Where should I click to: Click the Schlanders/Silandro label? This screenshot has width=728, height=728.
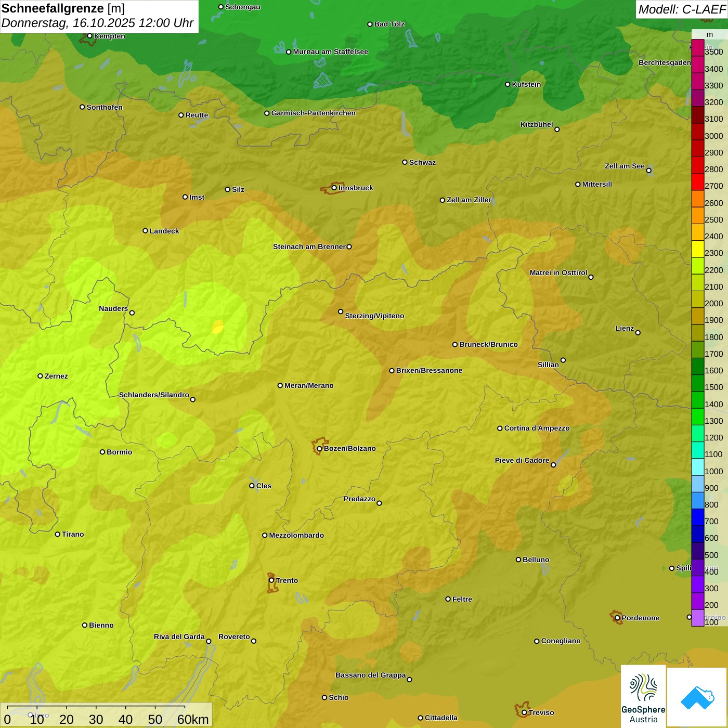(x=154, y=395)
